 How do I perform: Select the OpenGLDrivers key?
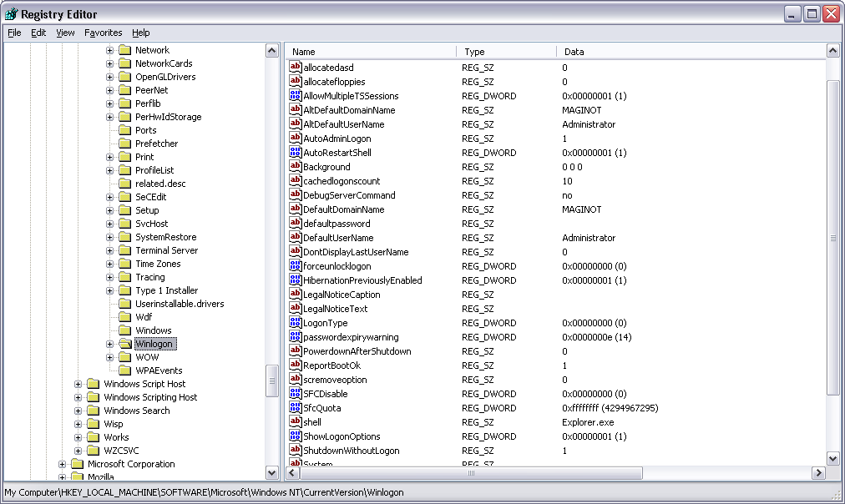click(165, 77)
